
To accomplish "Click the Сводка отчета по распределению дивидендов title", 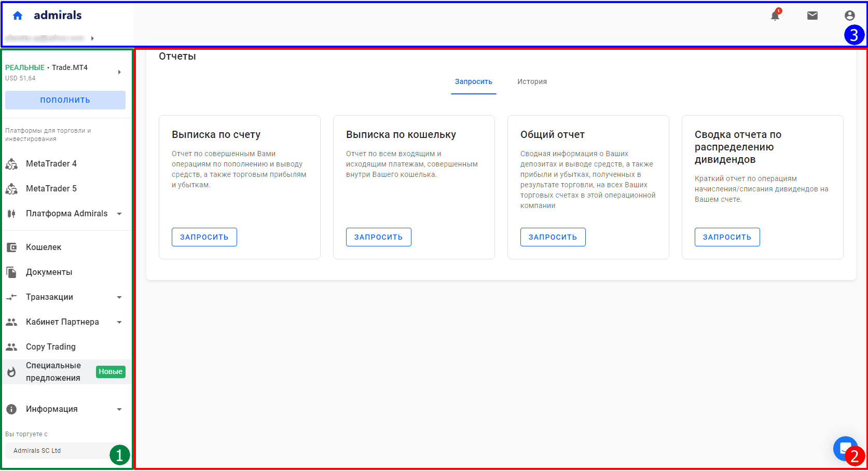I will tap(738, 147).
